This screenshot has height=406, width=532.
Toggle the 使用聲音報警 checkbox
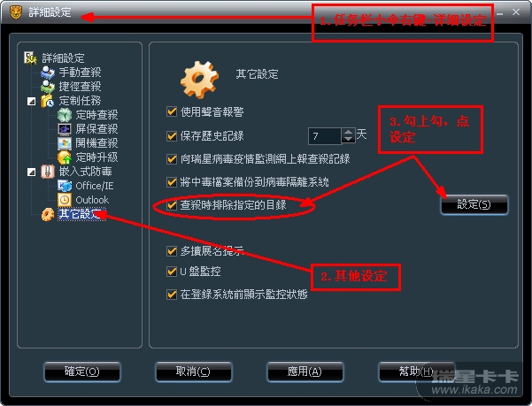point(172,111)
